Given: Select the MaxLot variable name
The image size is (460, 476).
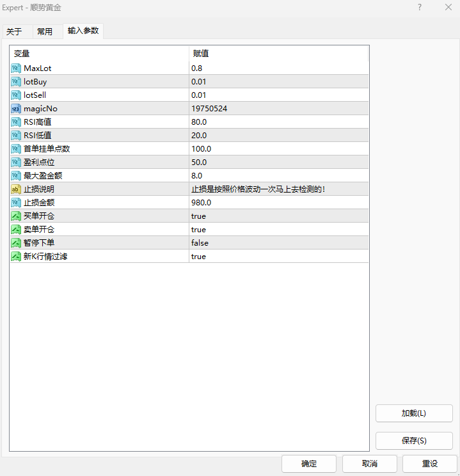Looking at the screenshot, I should 38,68.
